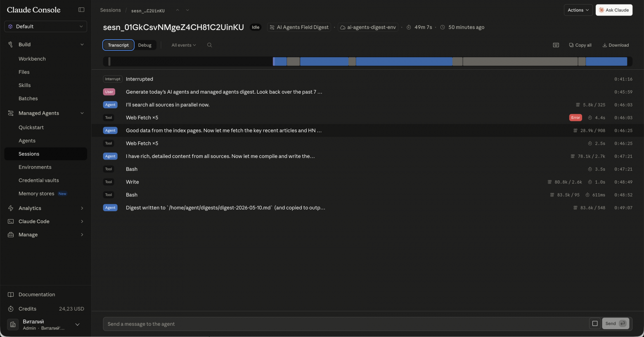The height and width of the screenshot is (337, 644).
Task: Click the Analytics lightning icon
Action: click(11, 208)
